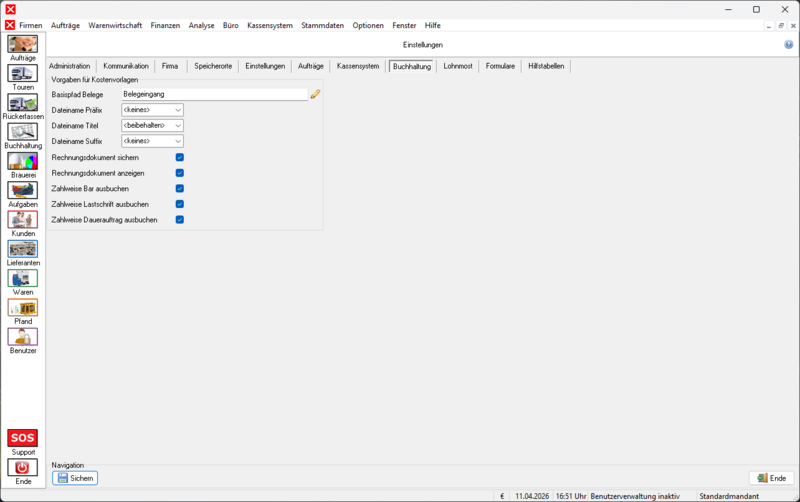
Task: Switch to the Administration tab
Action: coord(69,66)
